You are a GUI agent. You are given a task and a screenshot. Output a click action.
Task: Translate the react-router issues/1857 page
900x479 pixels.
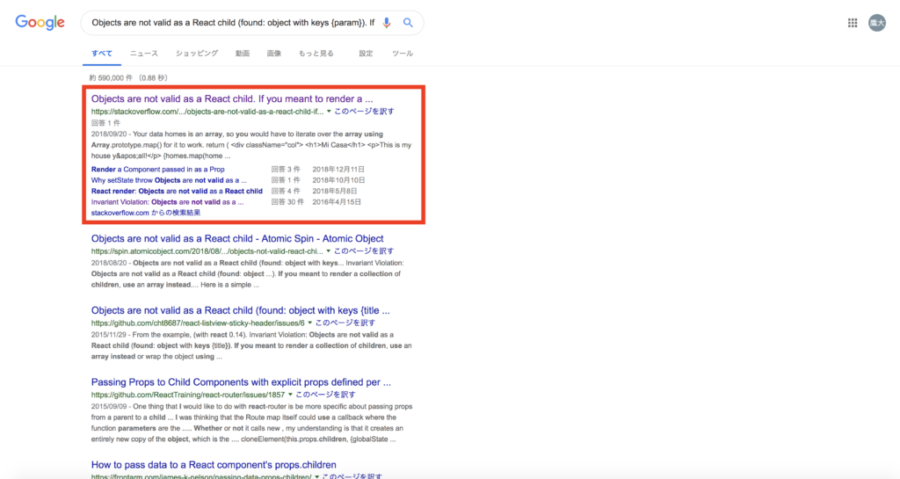pyautogui.click(x=325, y=395)
